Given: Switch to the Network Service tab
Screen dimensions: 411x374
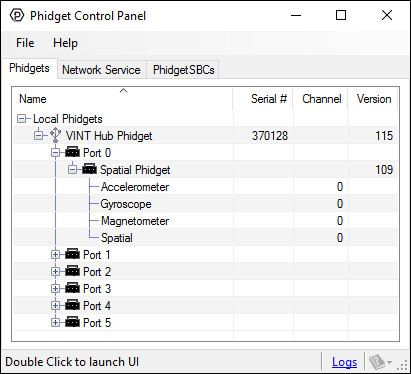Looking at the screenshot, I should pyautogui.click(x=101, y=70).
